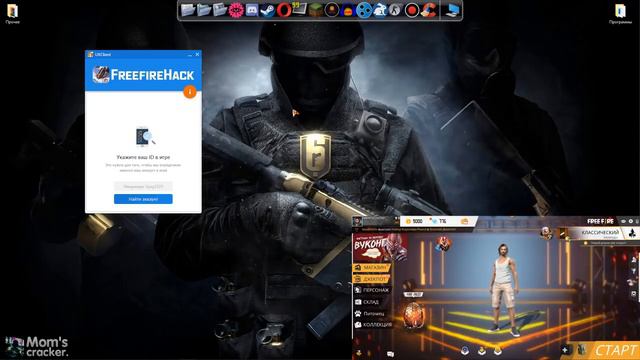Click the computer monitor icon in the dock
The image size is (640, 360).
click(x=452, y=10)
